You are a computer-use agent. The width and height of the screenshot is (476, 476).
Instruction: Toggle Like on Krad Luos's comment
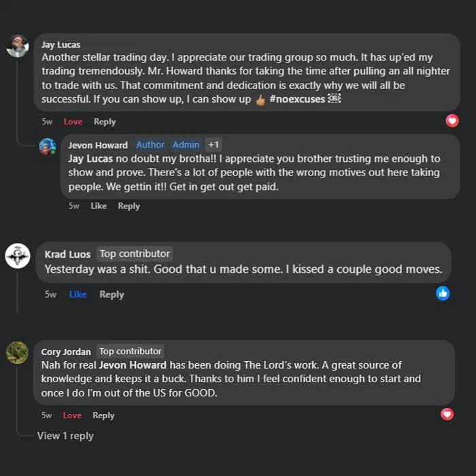(x=78, y=294)
